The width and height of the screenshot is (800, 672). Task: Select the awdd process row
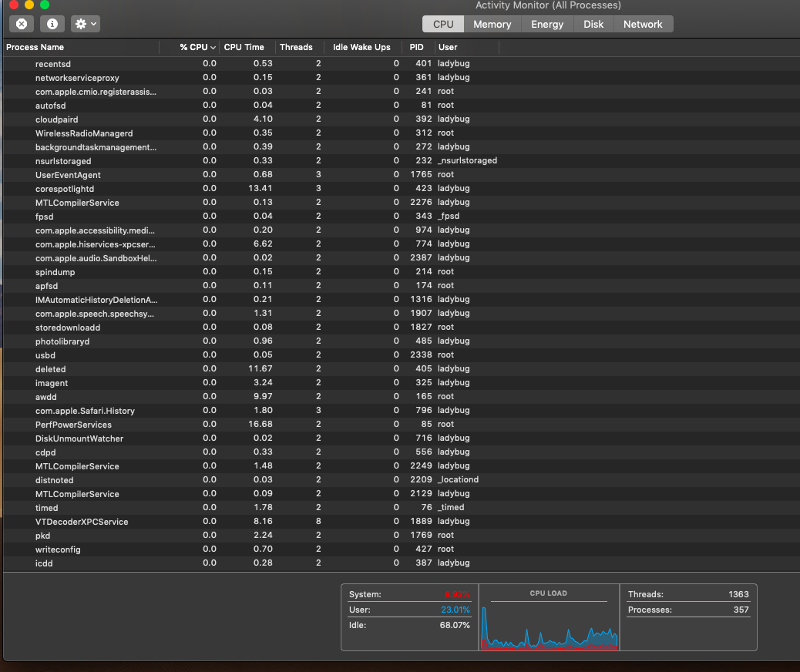[x=402, y=396]
